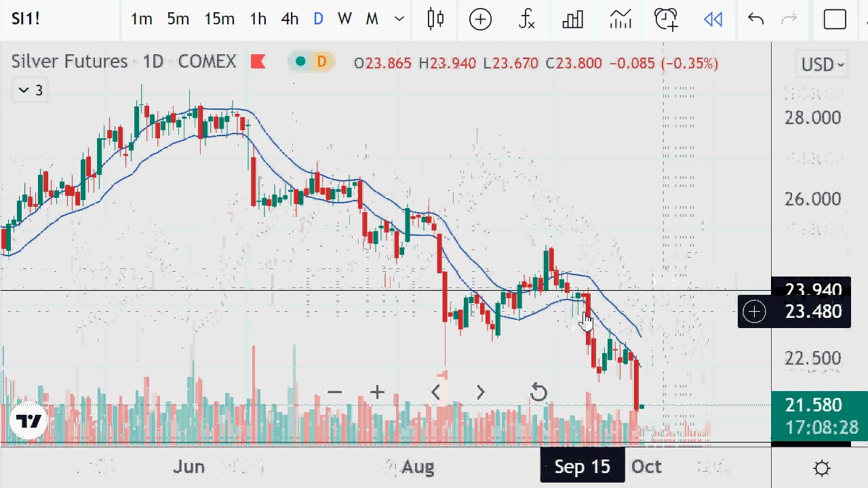Start bar replay with the rewind icon
The image size is (868, 488).
coord(713,19)
